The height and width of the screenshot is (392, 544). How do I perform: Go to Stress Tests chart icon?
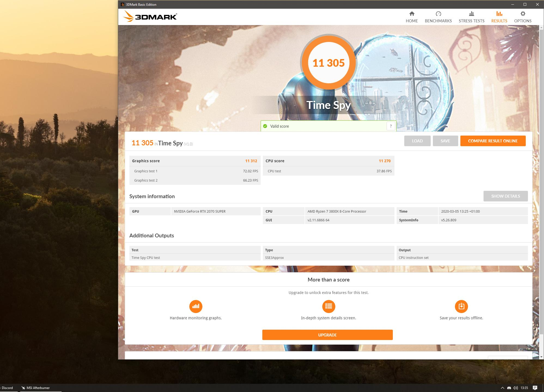tap(471, 14)
